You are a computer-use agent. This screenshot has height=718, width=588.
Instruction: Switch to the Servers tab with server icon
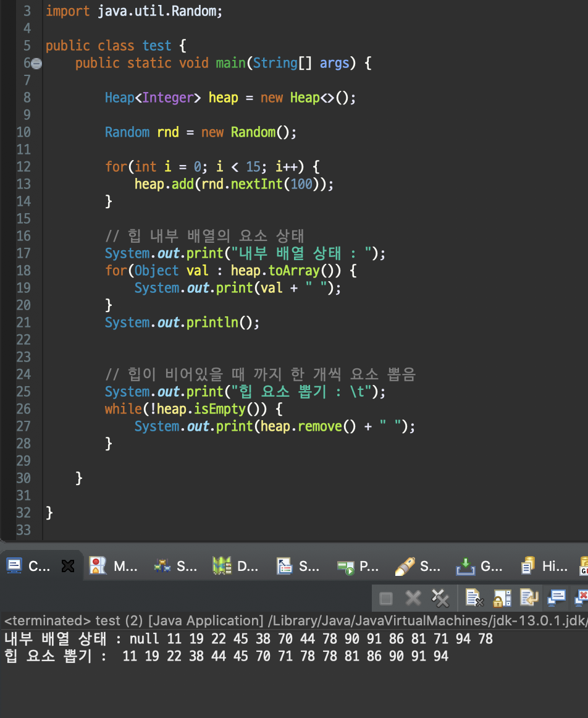tap(176, 567)
